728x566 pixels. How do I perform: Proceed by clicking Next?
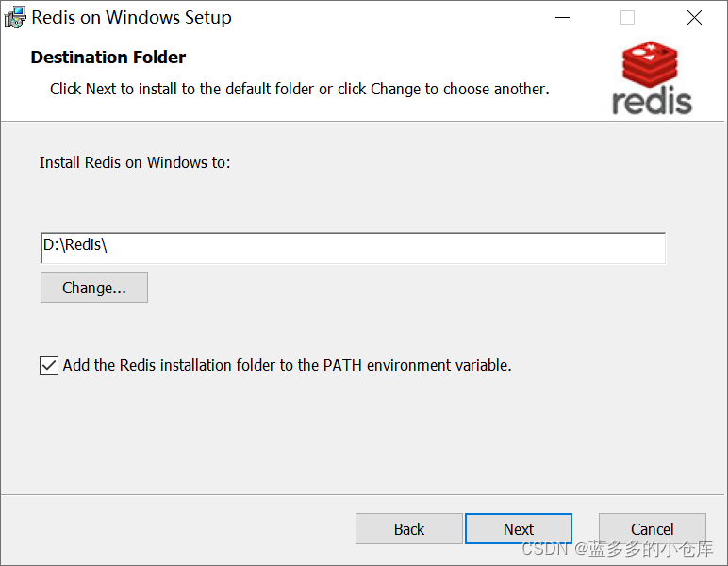pyautogui.click(x=519, y=529)
